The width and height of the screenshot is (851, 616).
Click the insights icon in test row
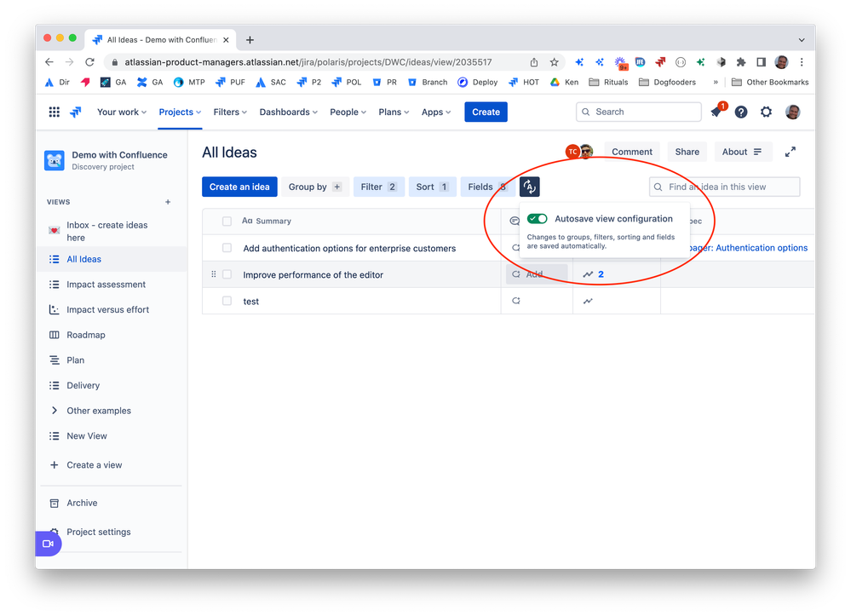click(x=588, y=301)
